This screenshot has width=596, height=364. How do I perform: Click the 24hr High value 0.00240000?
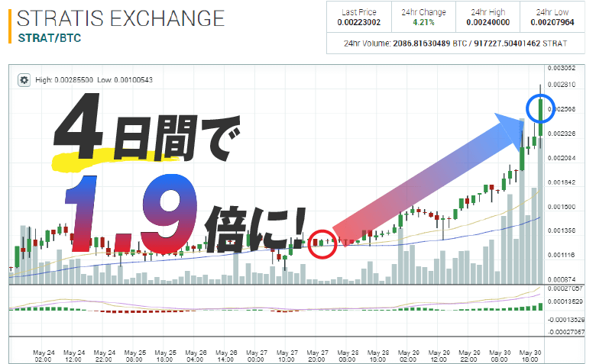pyautogui.click(x=488, y=22)
